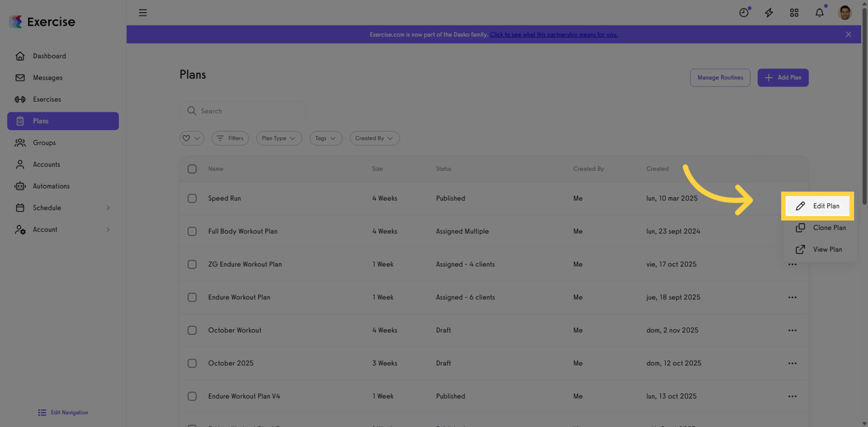Tick the select-all checkbox in table header

click(192, 168)
